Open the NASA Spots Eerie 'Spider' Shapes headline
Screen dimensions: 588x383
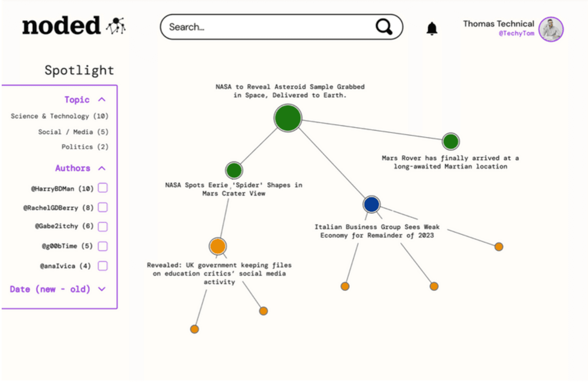[x=234, y=189]
